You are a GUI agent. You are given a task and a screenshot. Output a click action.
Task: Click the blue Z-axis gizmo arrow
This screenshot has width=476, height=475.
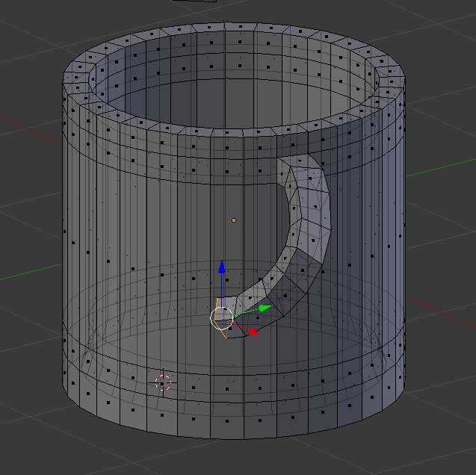pyautogui.click(x=222, y=267)
